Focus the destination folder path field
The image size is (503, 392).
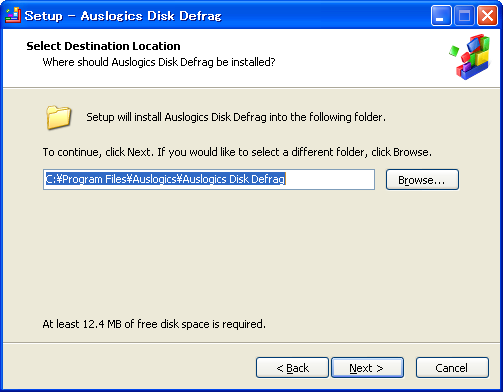point(209,180)
